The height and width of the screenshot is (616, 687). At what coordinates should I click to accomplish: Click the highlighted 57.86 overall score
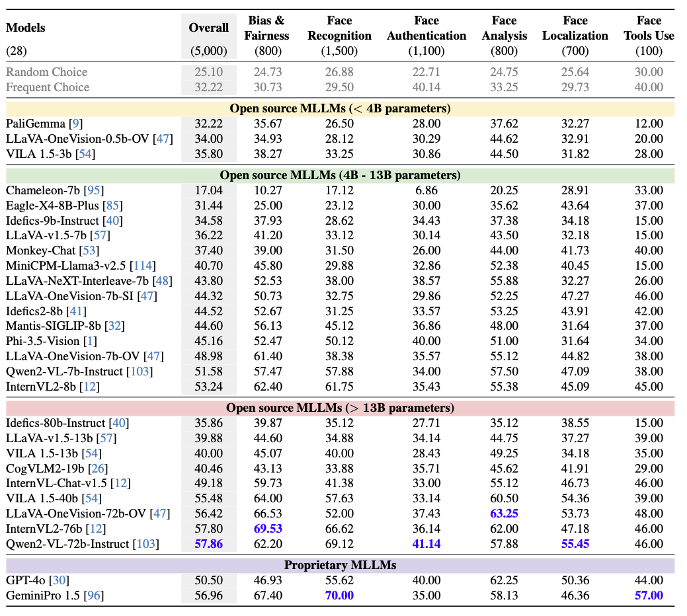(x=208, y=544)
